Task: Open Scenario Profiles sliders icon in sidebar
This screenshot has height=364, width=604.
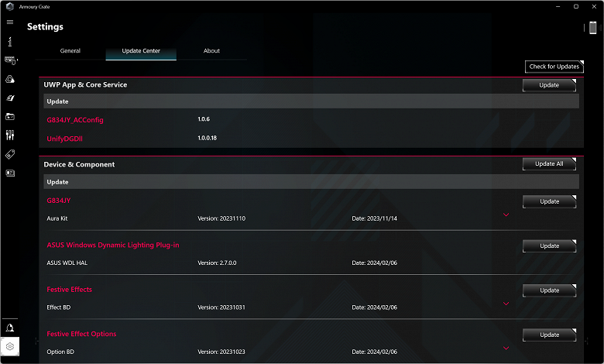Action: pos(10,136)
